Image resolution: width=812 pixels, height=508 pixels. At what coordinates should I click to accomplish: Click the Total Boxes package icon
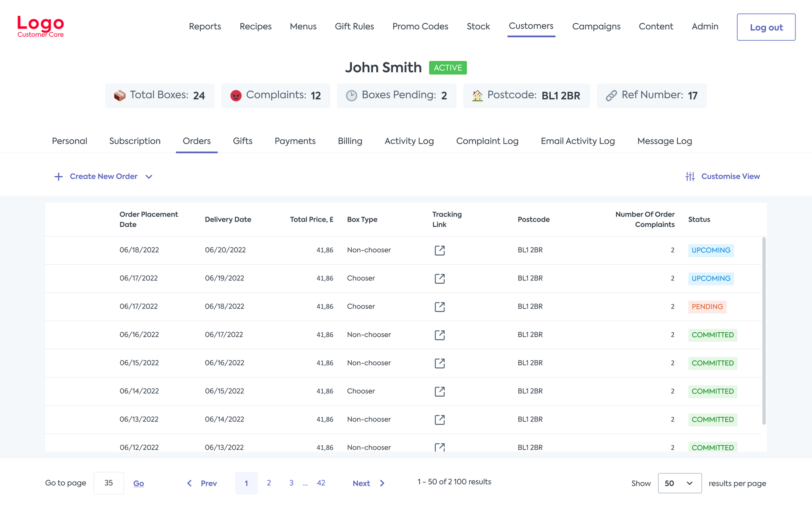click(120, 96)
